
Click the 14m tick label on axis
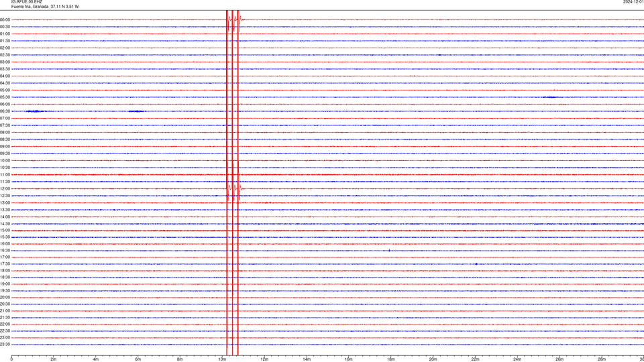tap(307, 359)
